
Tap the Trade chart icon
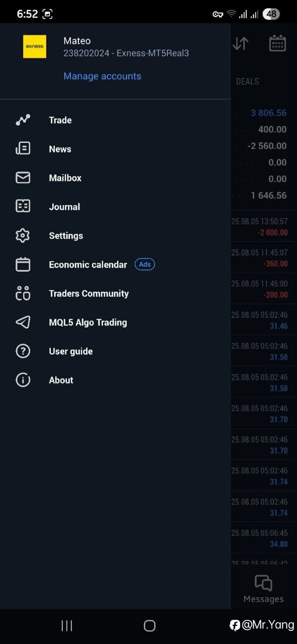coord(23,120)
